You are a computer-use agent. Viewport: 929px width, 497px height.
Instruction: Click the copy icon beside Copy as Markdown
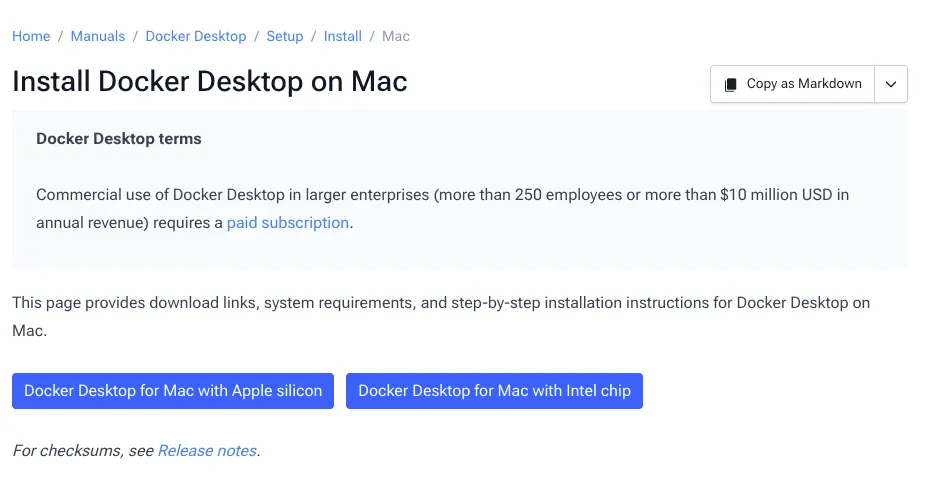[731, 84]
